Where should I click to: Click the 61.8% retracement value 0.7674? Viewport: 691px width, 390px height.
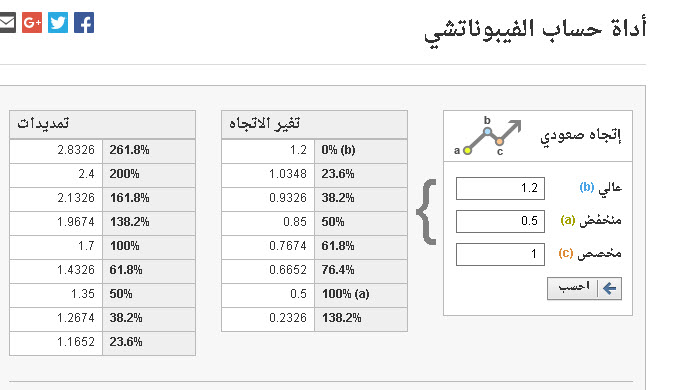[288, 246]
